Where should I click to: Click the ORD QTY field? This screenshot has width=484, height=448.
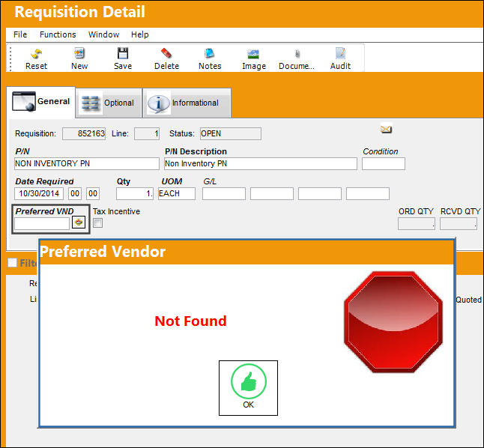(x=417, y=224)
